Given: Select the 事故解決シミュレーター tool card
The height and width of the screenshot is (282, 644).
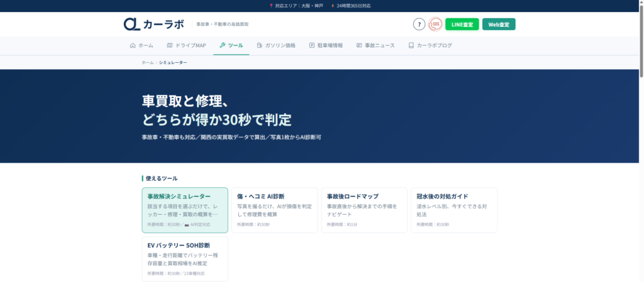Looking at the screenshot, I should point(185,210).
